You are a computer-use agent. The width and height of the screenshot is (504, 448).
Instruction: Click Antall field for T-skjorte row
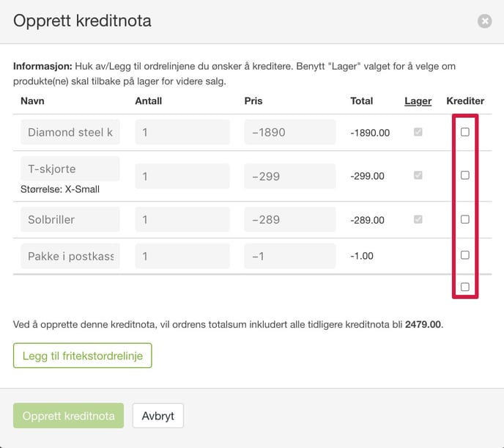[182, 176]
